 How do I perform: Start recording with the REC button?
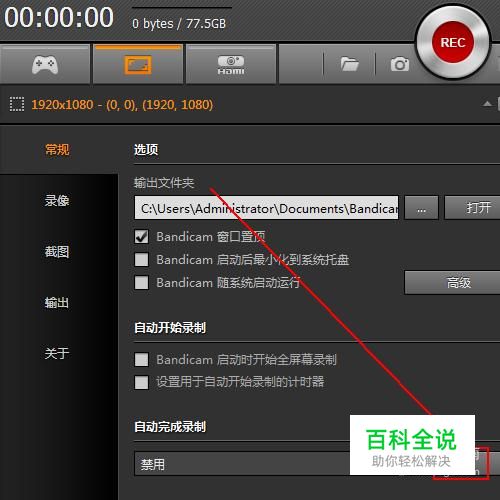pyautogui.click(x=453, y=42)
